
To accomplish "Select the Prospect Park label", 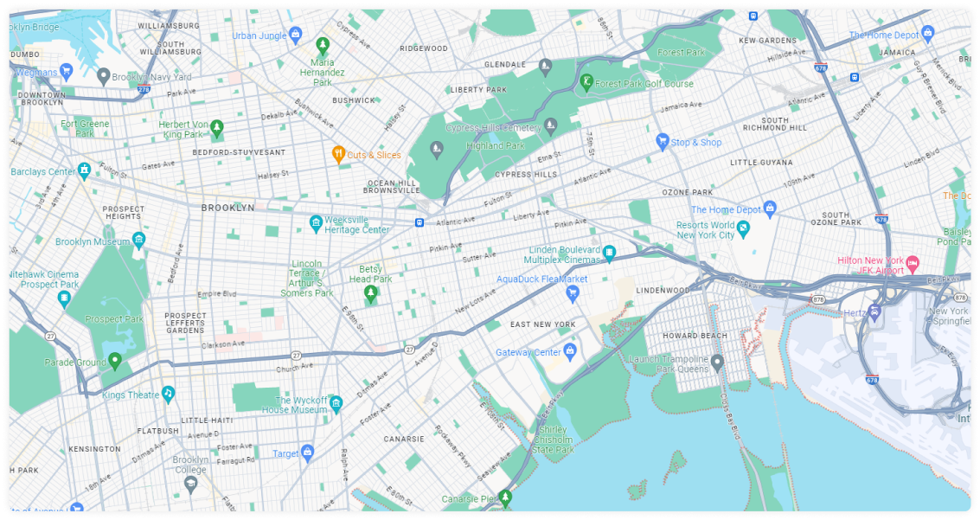I will point(114,318).
